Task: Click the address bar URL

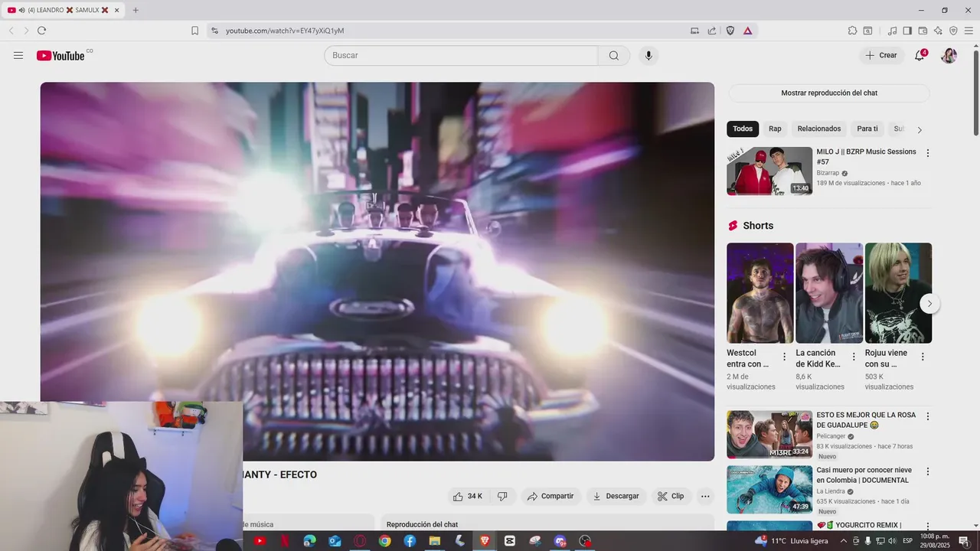Action: (x=285, y=31)
